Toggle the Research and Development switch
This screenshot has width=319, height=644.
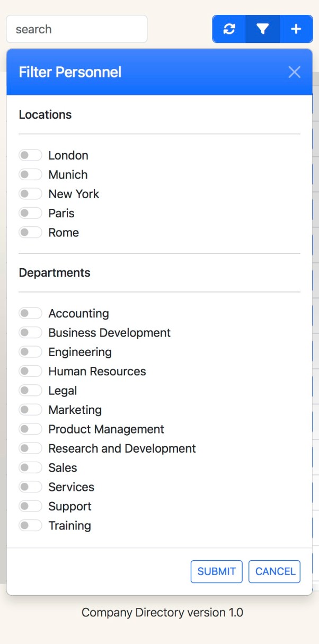pos(30,448)
